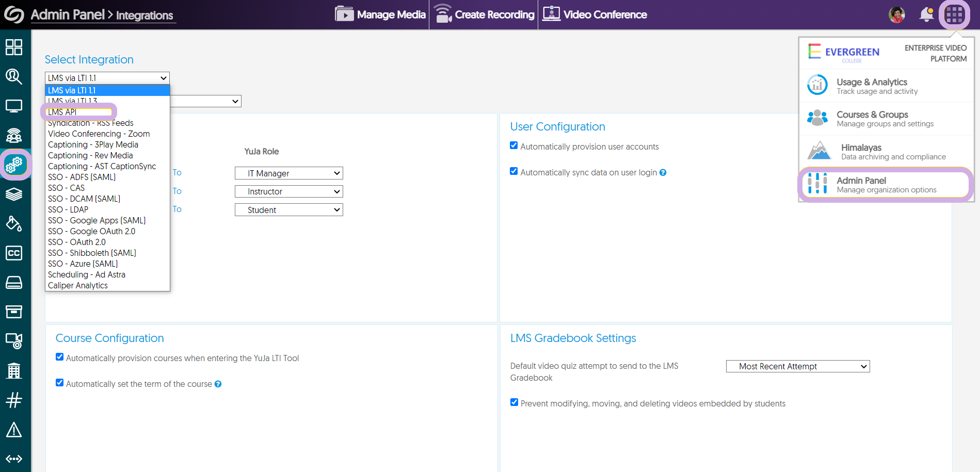Toggle Automatically provision courses checkbox
This screenshot has height=472, width=980.
click(x=60, y=357)
